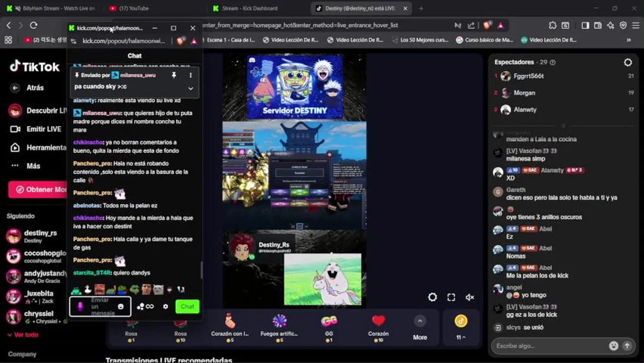This screenshot has width=644, height=363.
Task: Open Emitir LIVE in sidebar
Action: pyautogui.click(x=36, y=129)
